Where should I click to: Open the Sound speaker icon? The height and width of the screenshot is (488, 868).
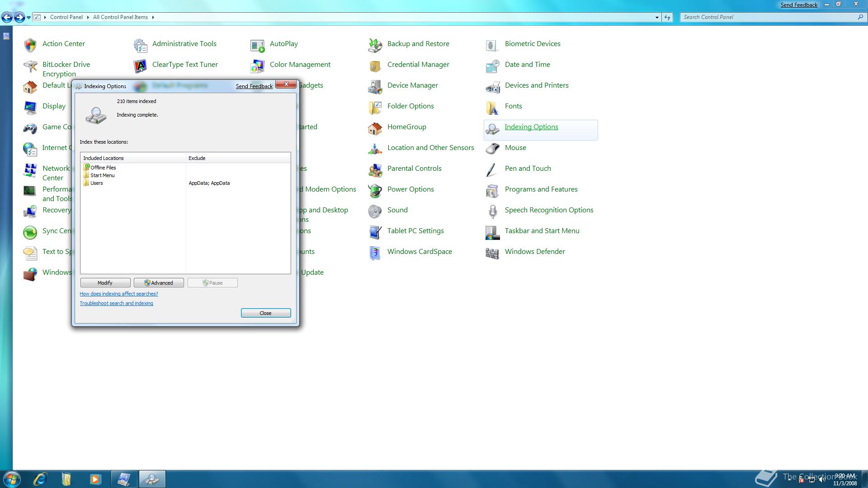[375, 211]
